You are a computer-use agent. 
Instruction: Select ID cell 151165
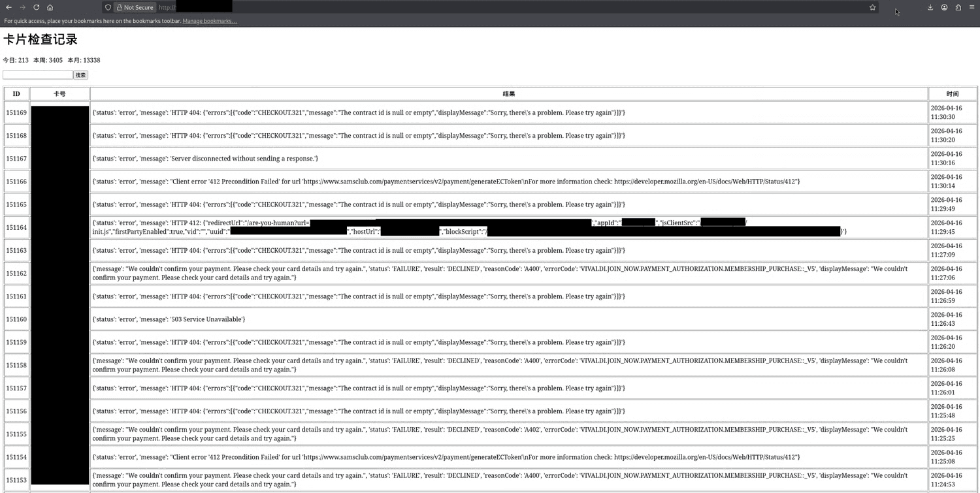pyautogui.click(x=16, y=204)
